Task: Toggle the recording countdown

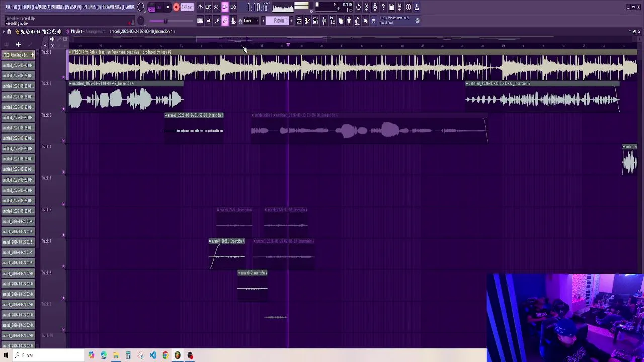Action: pyautogui.click(x=216, y=7)
